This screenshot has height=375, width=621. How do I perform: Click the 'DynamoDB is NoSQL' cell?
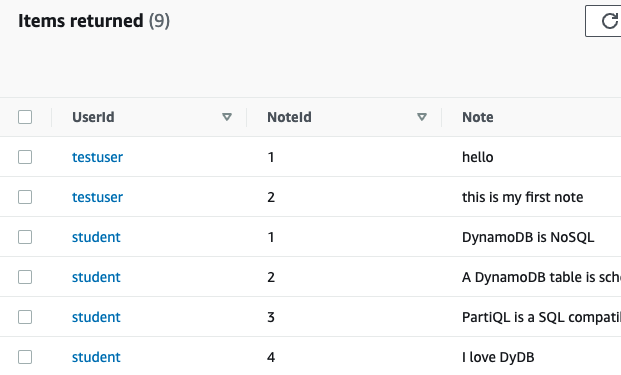pos(528,237)
